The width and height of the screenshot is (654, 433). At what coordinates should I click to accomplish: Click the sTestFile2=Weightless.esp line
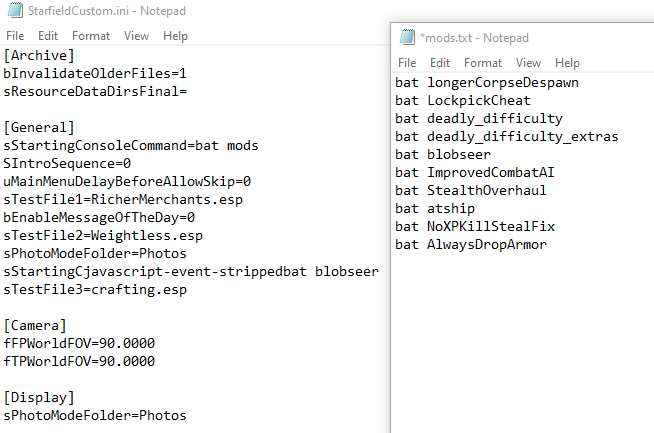coord(103,236)
